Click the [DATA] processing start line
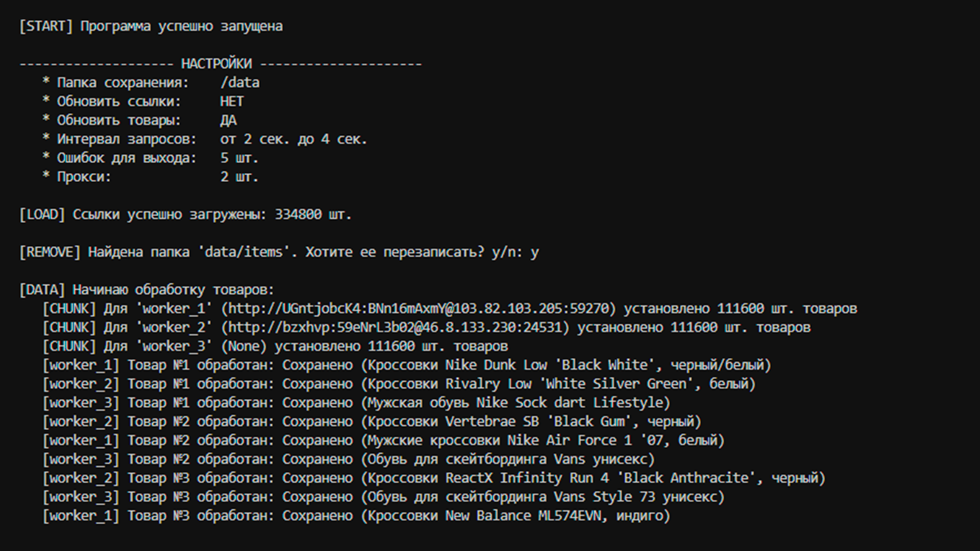 tap(147, 290)
